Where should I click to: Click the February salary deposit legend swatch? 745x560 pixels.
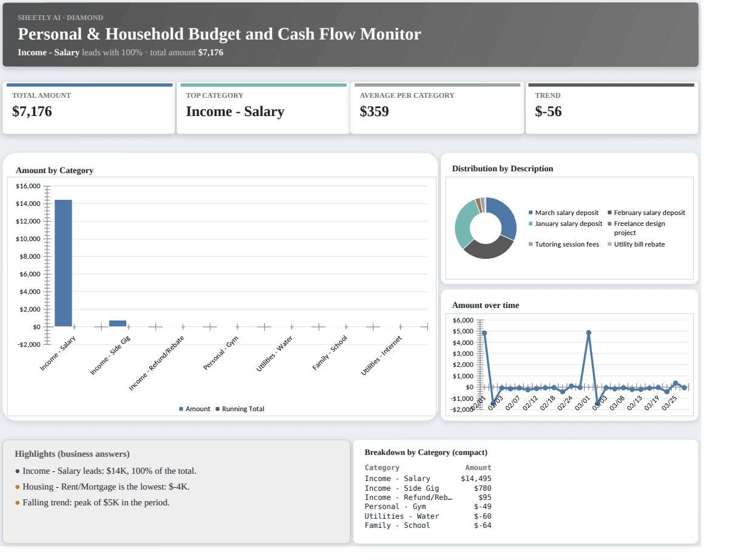610,213
